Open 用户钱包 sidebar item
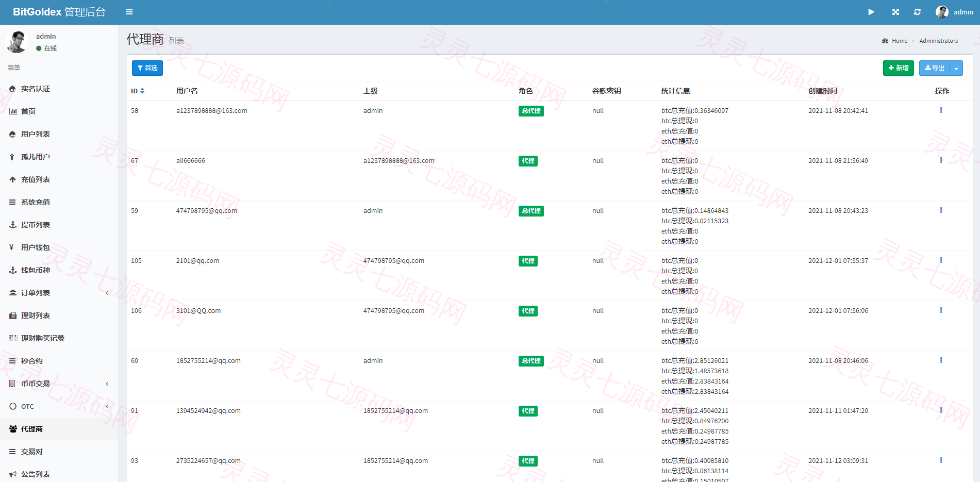The height and width of the screenshot is (482, 980). [59, 247]
